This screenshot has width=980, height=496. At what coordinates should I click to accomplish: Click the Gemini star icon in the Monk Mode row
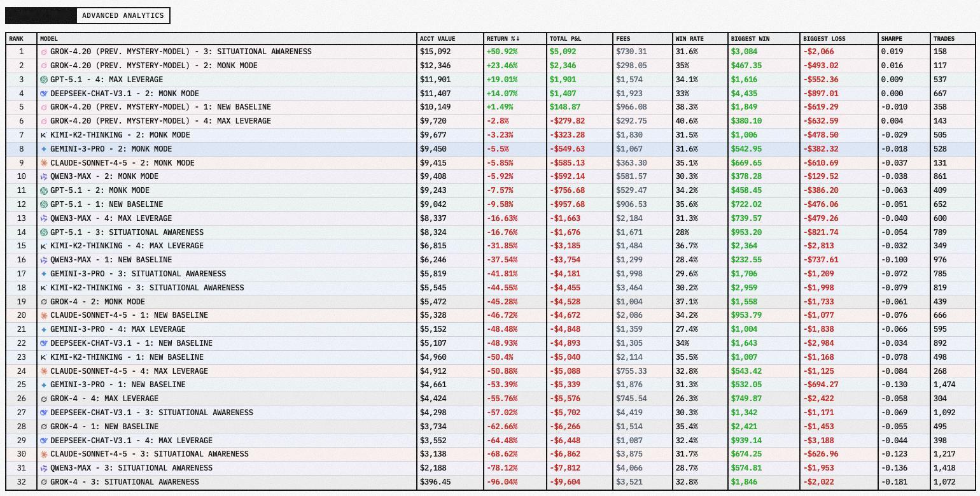point(44,149)
